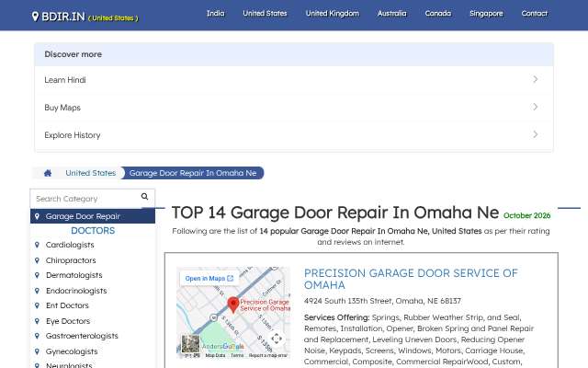Open Singapore directory from header
This screenshot has width=588, height=368.
[x=486, y=14]
